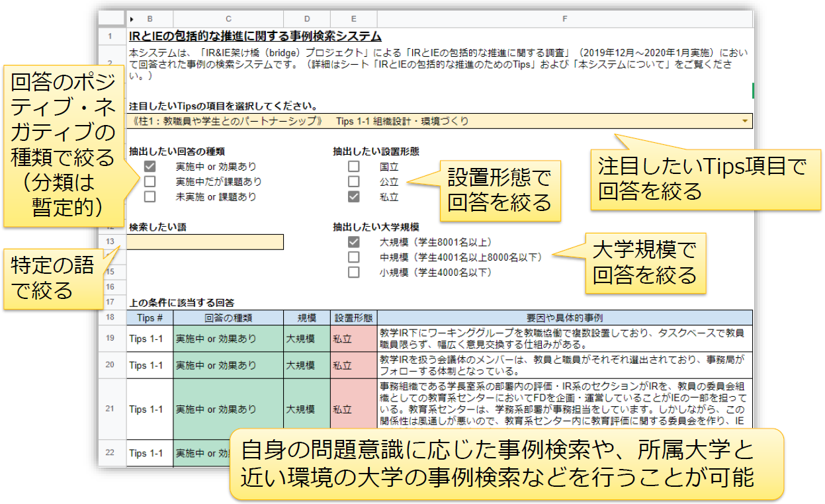Click the 抽出したい大学規模 label
Image resolution: width=825 pixels, height=504 pixels.
[x=376, y=227]
